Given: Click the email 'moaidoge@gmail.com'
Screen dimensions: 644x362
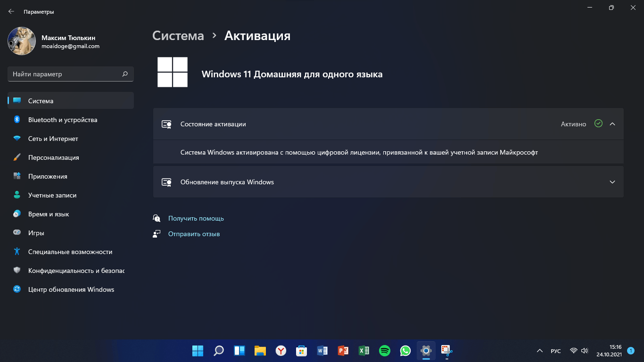Looking at the screenshot, I should [x=70, y=46].
